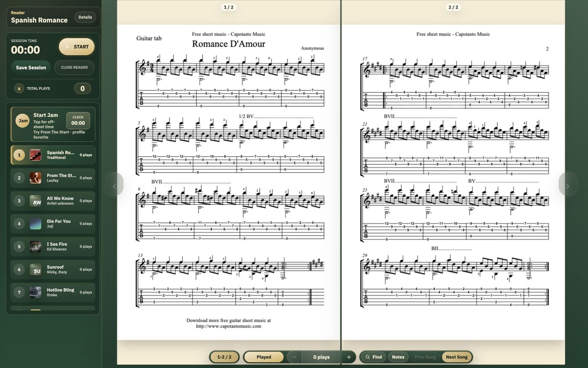Go to Next Song
This screenshot has height=368, width=588.
pyautogui.click(x=457, y=357)
